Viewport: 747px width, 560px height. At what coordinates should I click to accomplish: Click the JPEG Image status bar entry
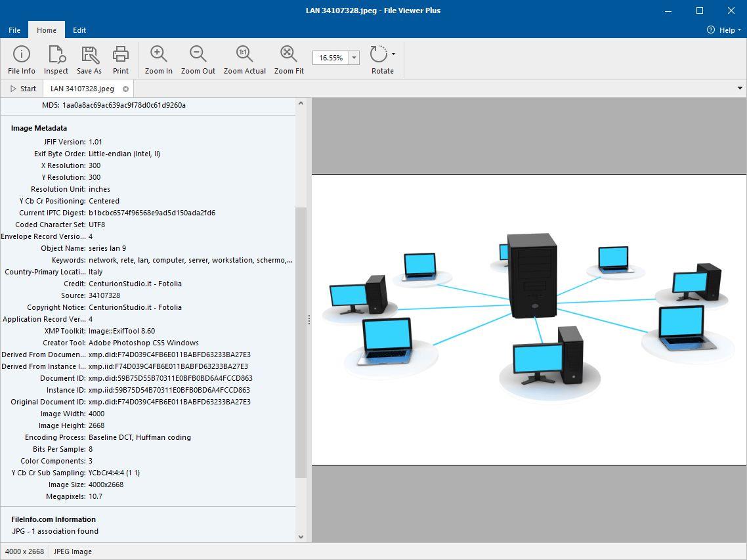(72, 552)
